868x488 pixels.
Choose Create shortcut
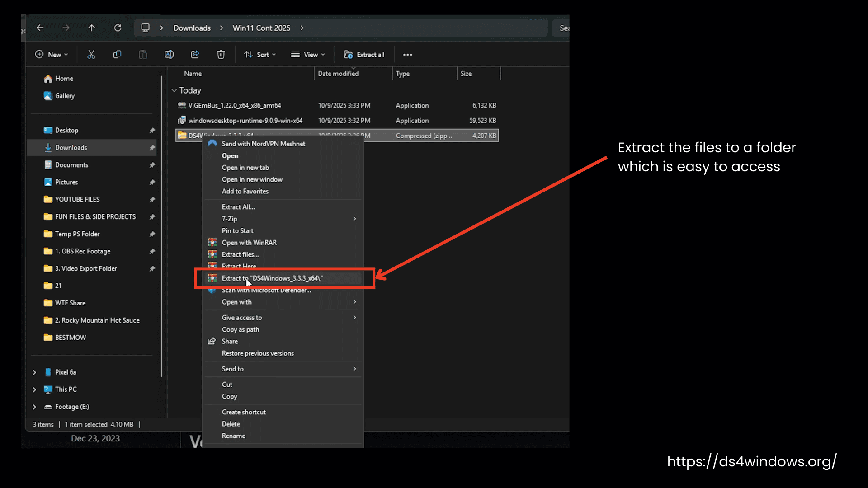coord(283,412)
